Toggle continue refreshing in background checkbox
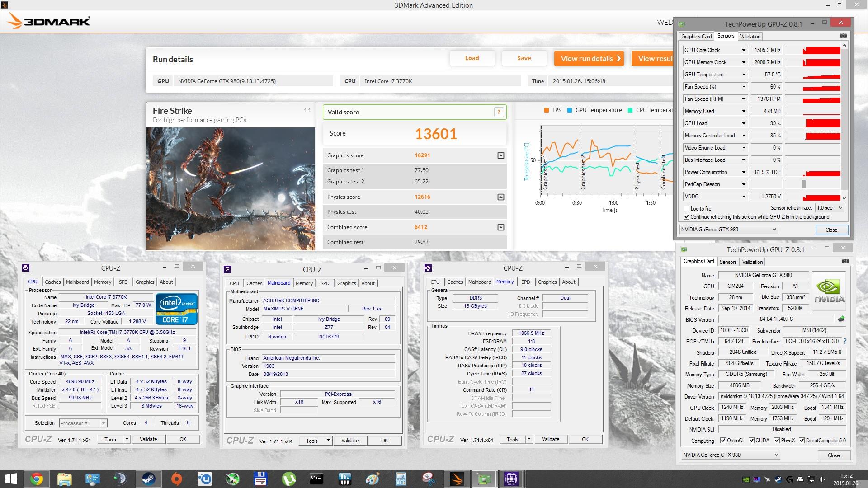The height and width of the screenshot is (488, 868). click(687, 217)
